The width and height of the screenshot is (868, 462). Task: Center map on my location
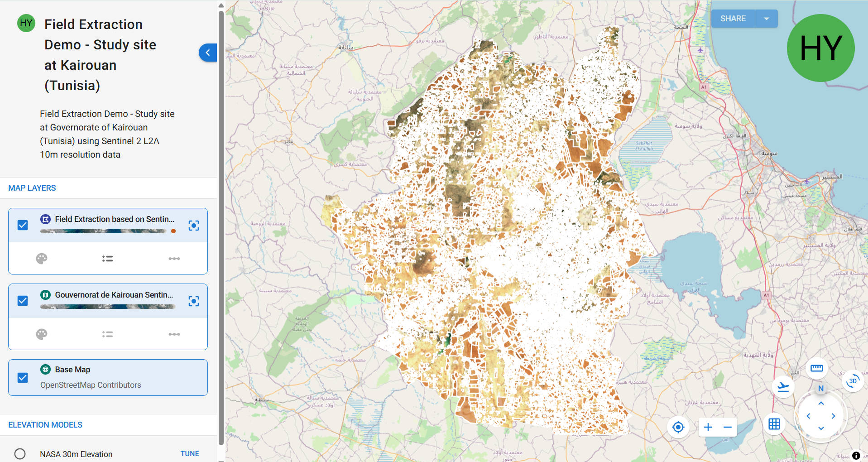click(x=678, y=427)
